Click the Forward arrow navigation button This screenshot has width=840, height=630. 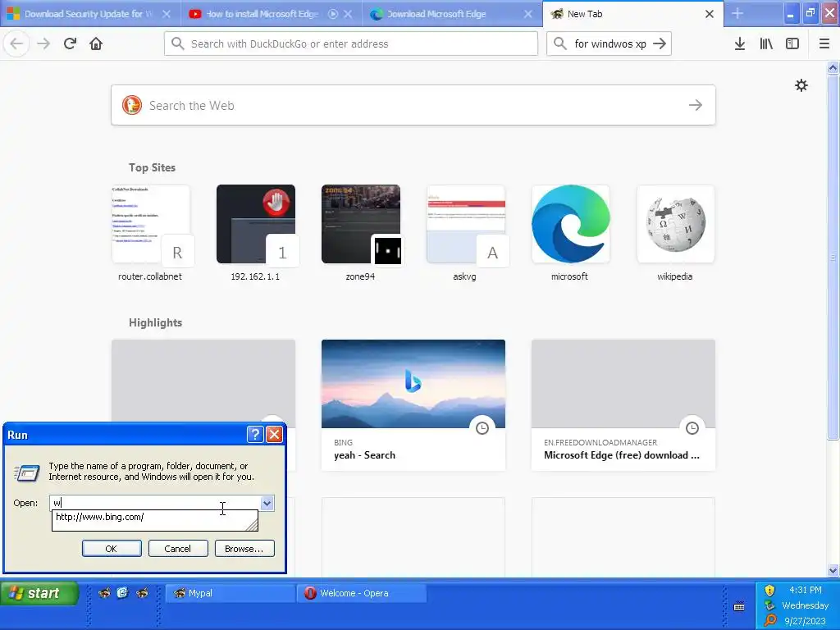click(43, 43)
